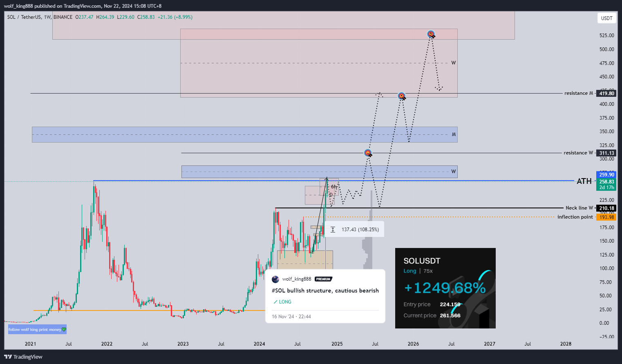The height and width of the screenshot is (364, 622).
Task: Click the +1249.68% profit figure
Action: point(445,288)
